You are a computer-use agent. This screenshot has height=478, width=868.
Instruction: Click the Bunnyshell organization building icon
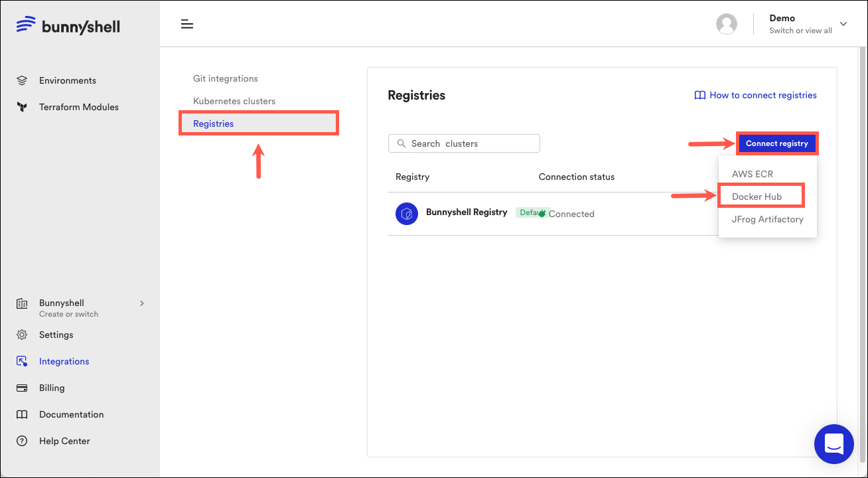pos(22,303)
